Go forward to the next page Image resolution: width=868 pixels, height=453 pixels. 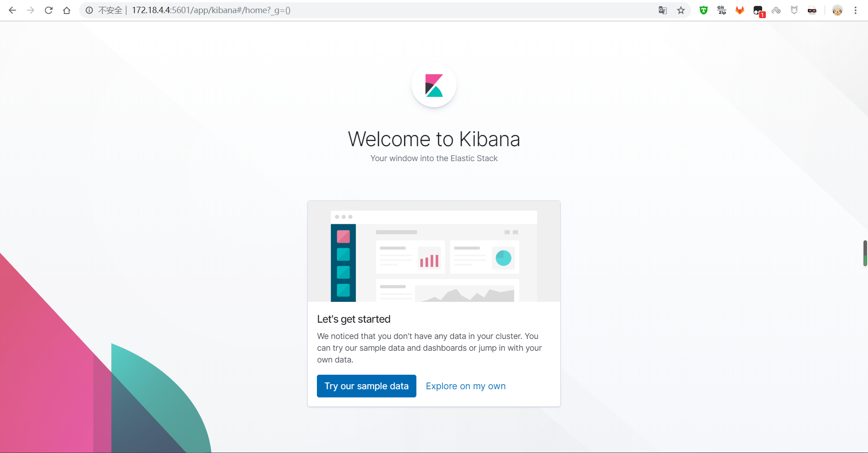tap(31, 10)
